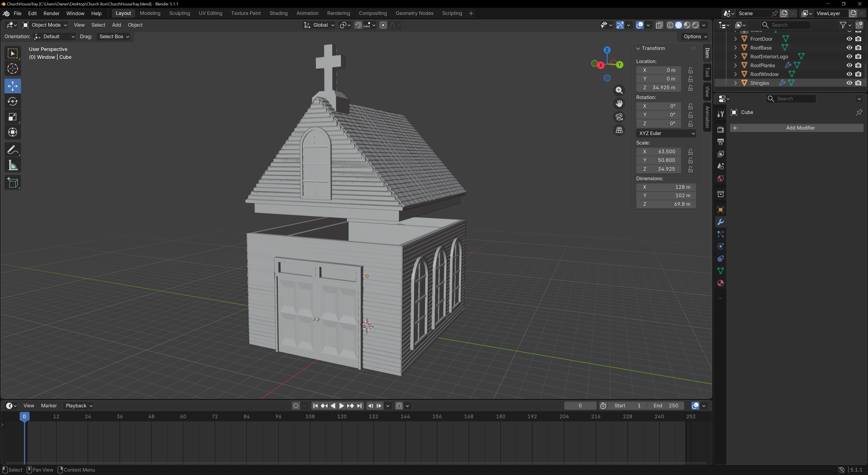Image resolution: width=868 pixels, height=475 pixels.
Task: Open the XYZ Euler rotation mode dropdown
Action: pos(666,133)
